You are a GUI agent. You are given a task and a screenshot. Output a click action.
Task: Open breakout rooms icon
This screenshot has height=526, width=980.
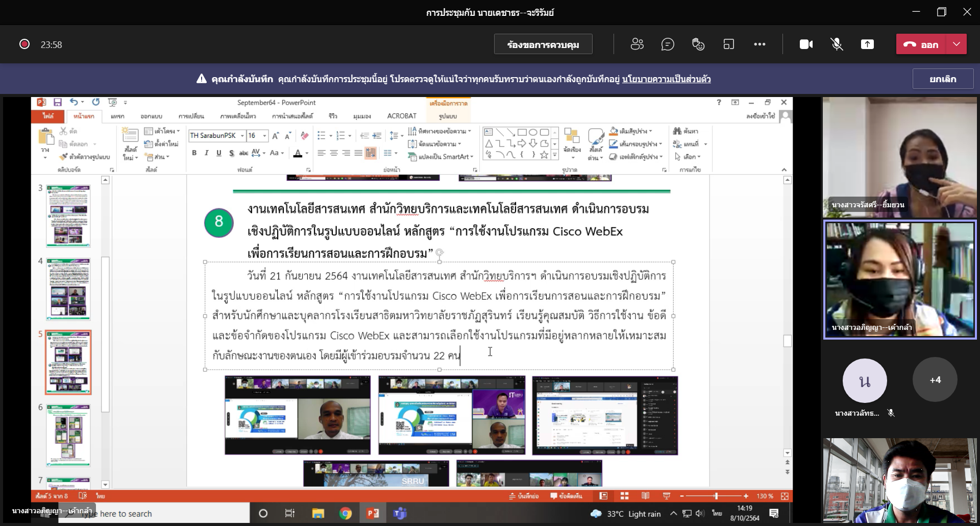click(x=729, y=44)
